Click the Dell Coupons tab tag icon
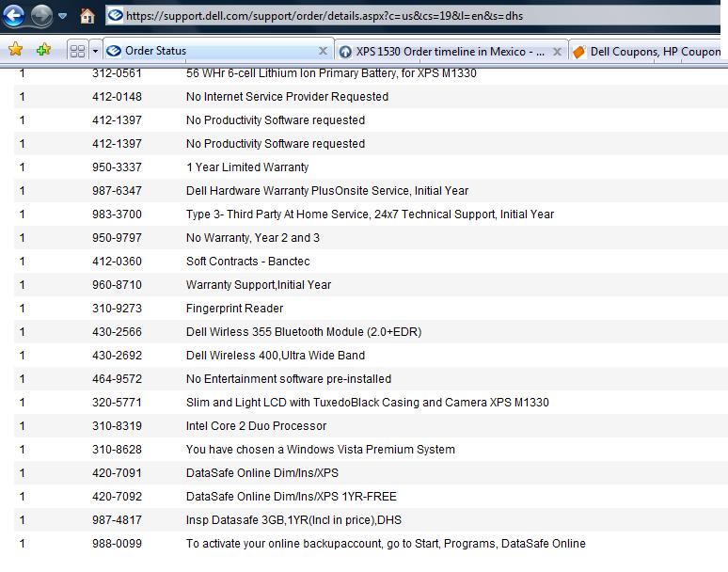 click(578, 52)
